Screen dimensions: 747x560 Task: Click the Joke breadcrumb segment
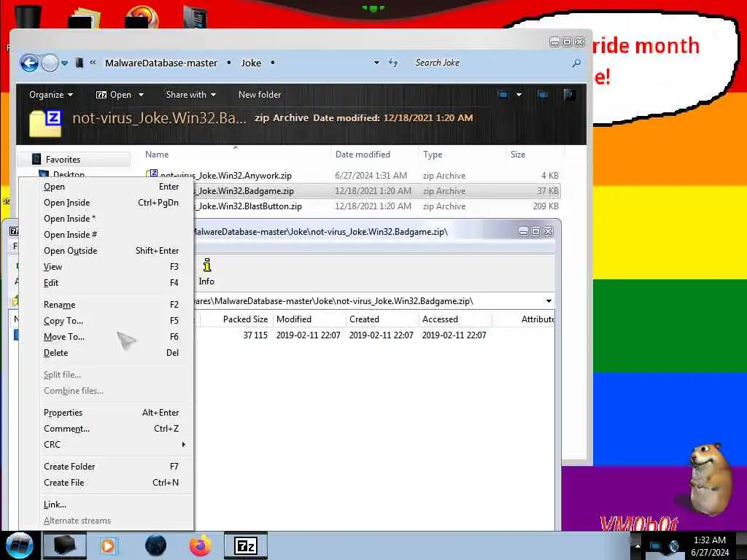pos(251,63)
